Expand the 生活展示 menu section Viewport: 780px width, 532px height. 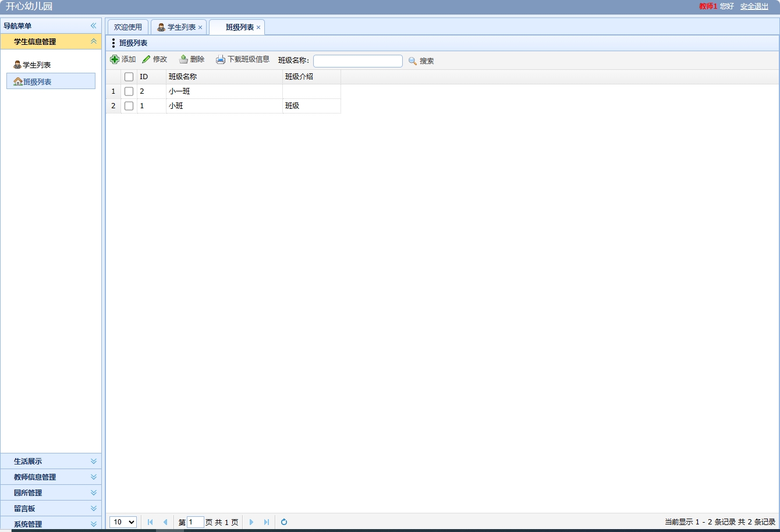51,461
